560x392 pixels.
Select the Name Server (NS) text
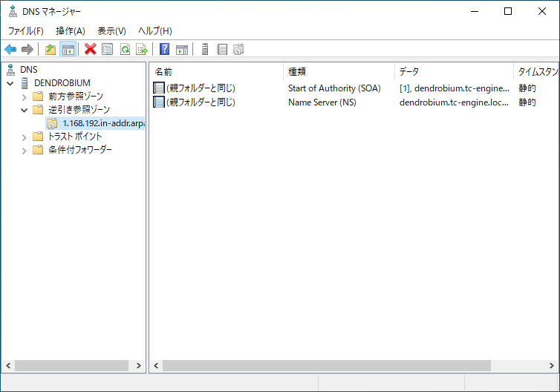pos(322,102)
